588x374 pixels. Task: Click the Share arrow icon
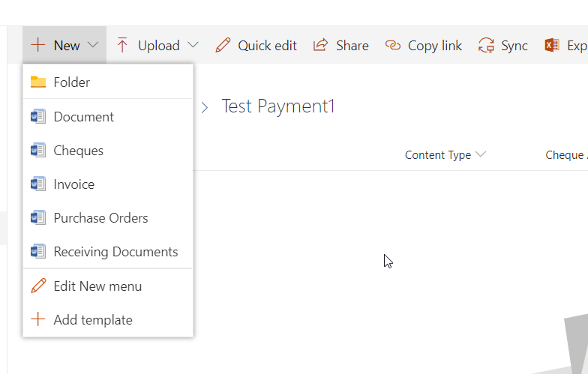[321, 45]
